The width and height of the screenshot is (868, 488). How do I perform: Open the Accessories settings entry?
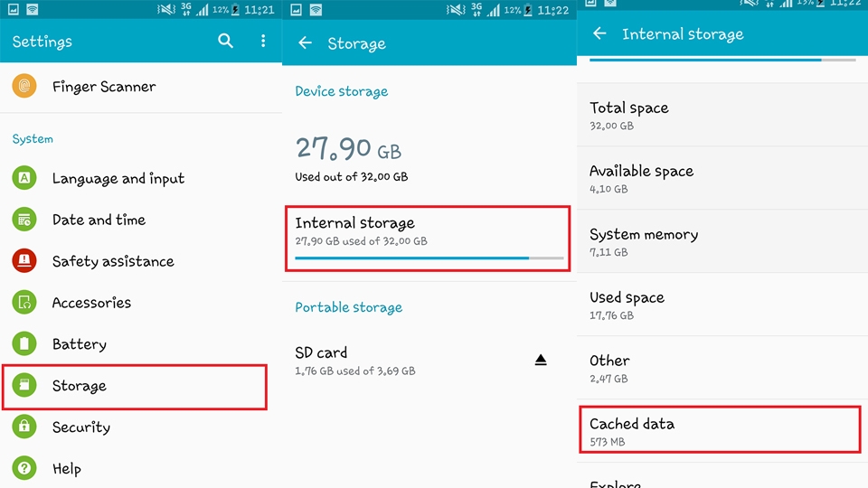[x=141, y=302]
